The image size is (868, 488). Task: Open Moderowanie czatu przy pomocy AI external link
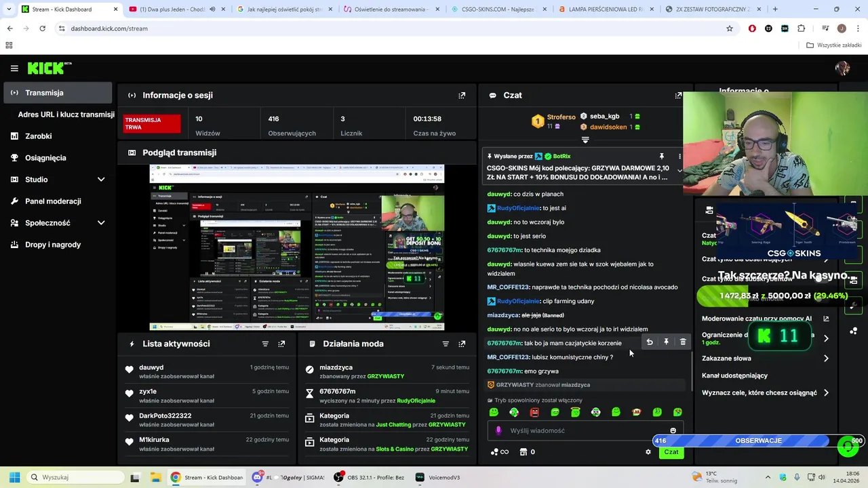tap(826, 319)
